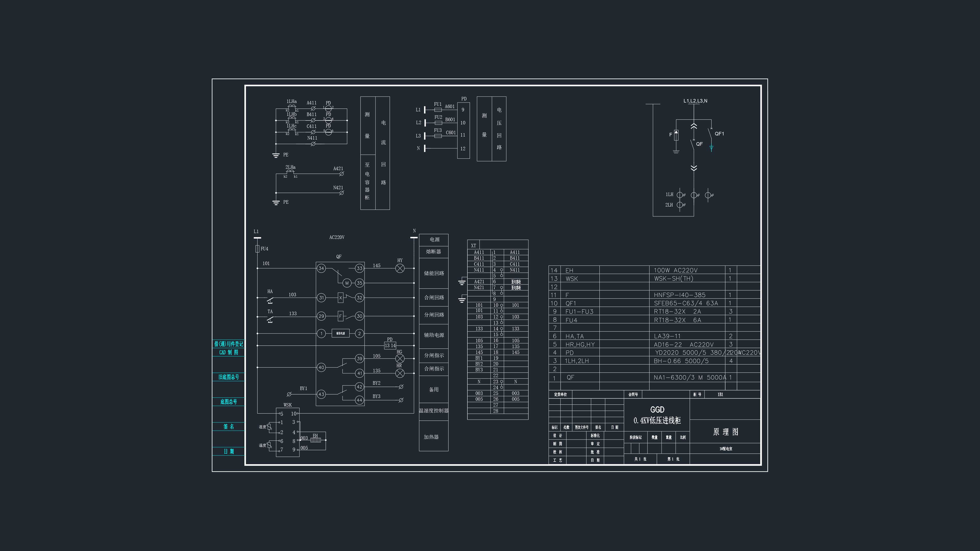Select the cyan 旧底图总号 label
Screen dimensions: 980x551
coord(228,377)
